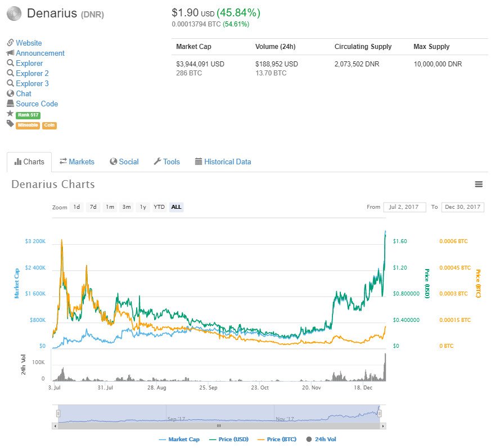Click the Denarius coin logo icon
Screen dimensions: 495x448
click(x=14, y=14)
